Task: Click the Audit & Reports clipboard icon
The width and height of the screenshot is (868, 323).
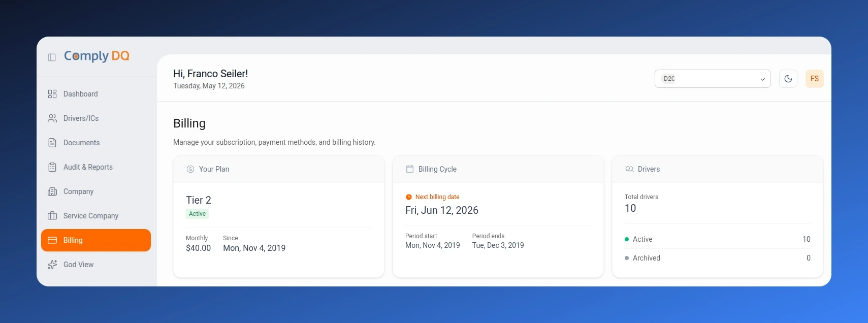Action: click(x=52, y=167)
